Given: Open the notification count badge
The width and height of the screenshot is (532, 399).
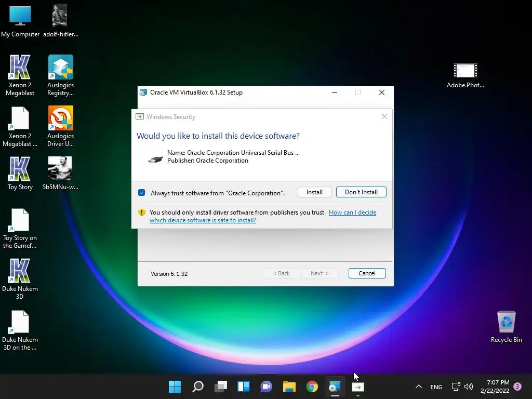Looking at the screenshot, I should click(517, 387).
